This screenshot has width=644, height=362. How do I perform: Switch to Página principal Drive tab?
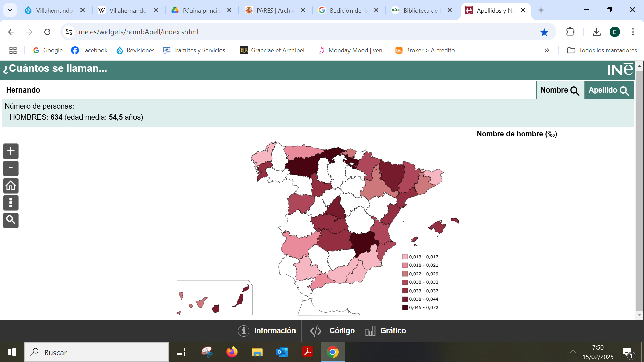click(201, 10)
